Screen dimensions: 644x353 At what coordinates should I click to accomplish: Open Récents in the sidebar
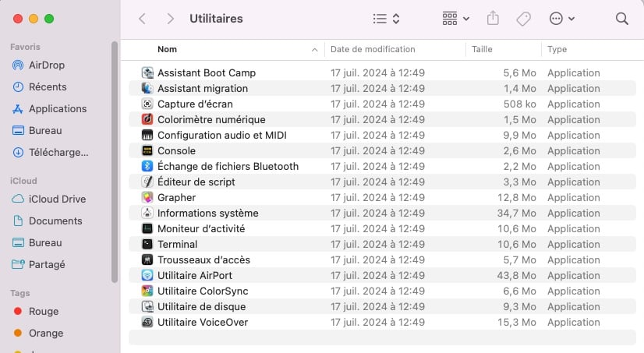point(40,86)
